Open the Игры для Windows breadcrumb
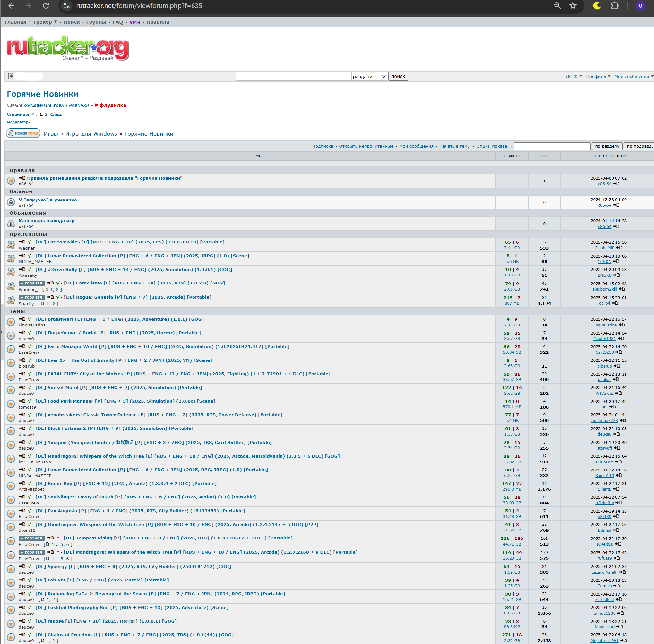 pos(91,134)
